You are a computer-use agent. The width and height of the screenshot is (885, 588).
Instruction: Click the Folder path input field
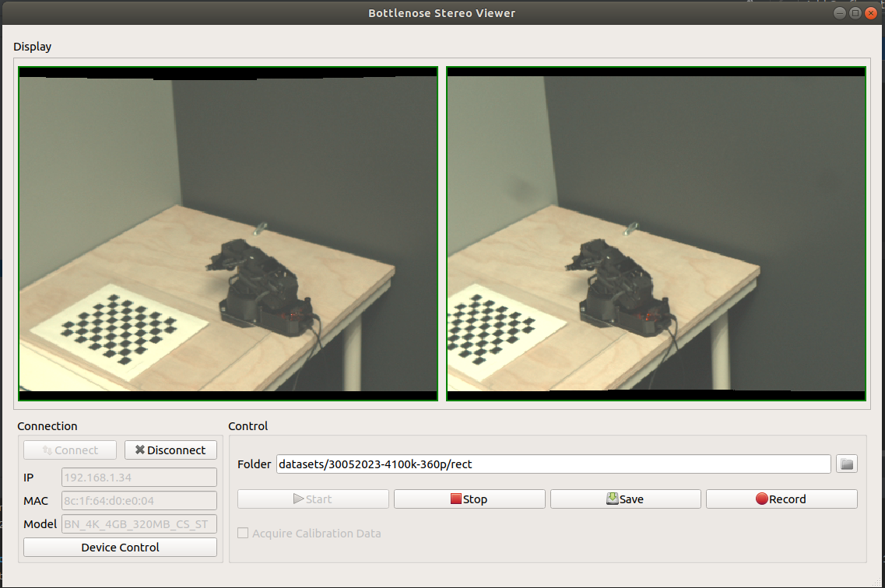coord(553,464)
